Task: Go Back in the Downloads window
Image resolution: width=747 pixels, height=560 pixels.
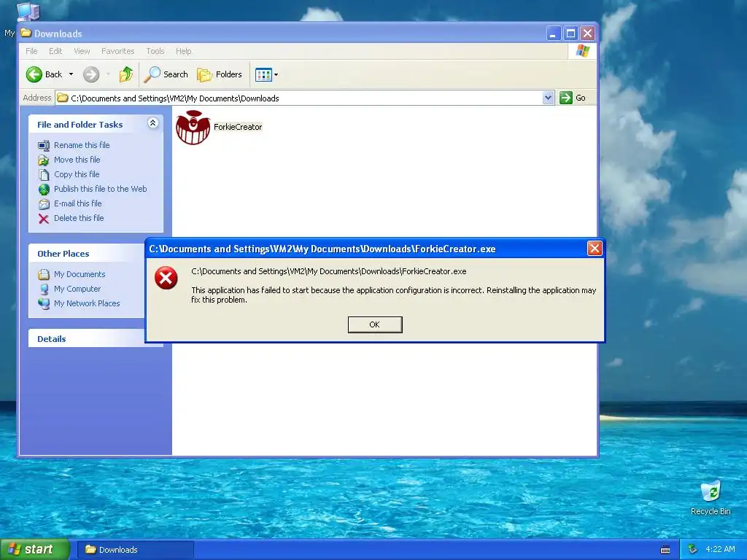Action: click(44, 74)
